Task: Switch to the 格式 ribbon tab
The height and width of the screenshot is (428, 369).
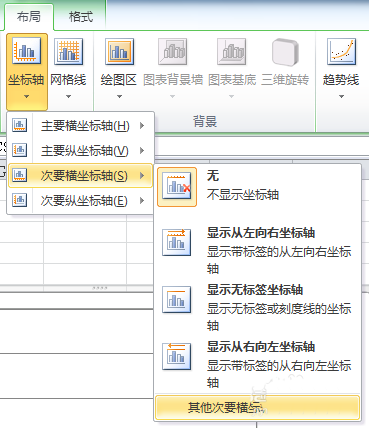Action: point(80,17)
